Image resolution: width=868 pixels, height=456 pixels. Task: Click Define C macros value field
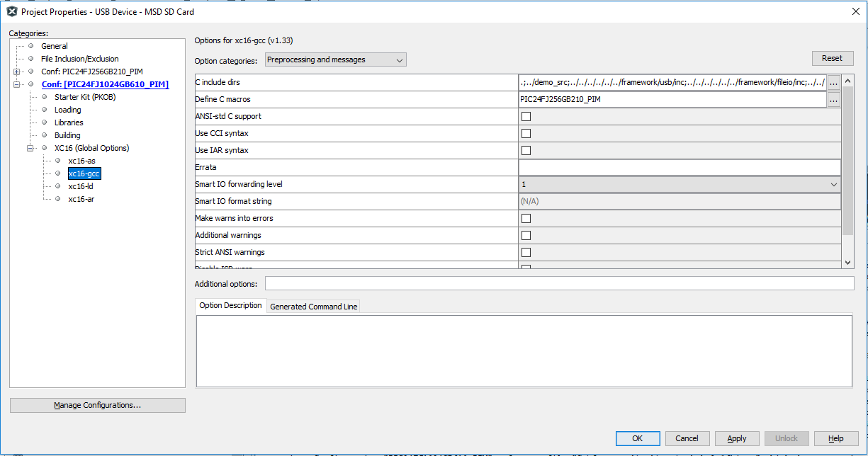tap(672, 100)
